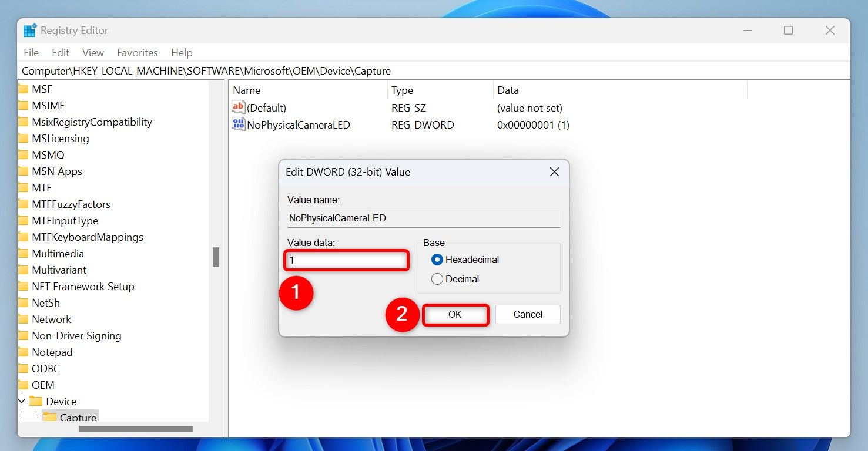Click the (value not set) data cell

click(x=529, y=108)
